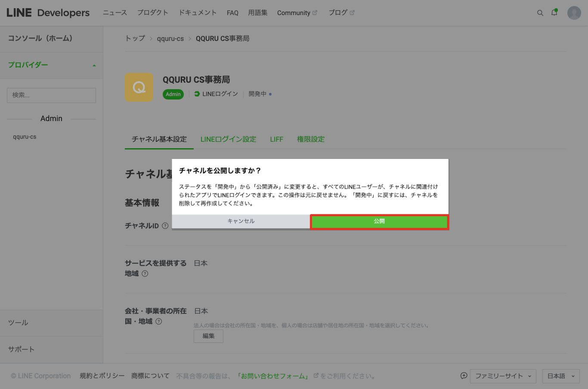Click the お問い合わせフォーム link

[274, 376]
